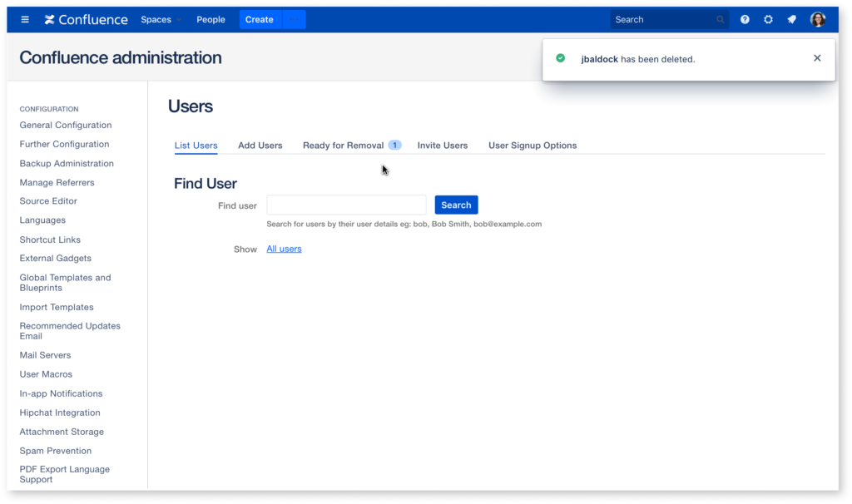Open the settings gear icon
This screenshot has width=852, height=504.
tap(768, 20)
